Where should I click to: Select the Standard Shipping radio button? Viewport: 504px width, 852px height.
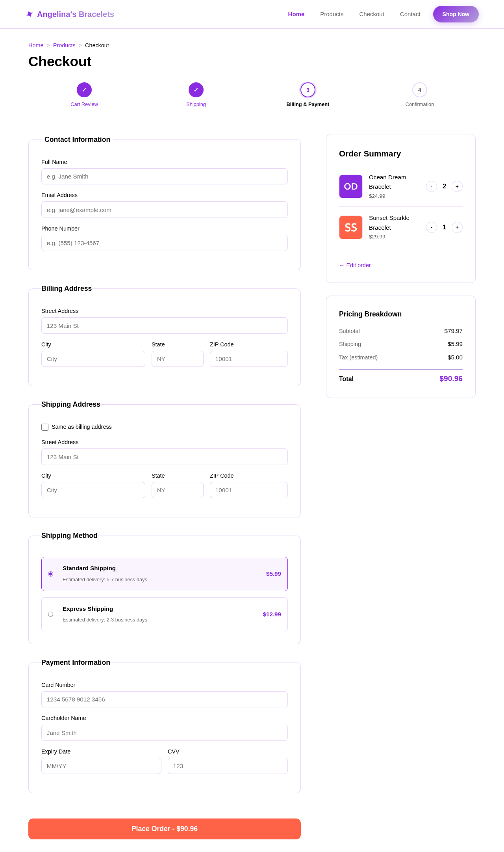(x=50, y=574)
